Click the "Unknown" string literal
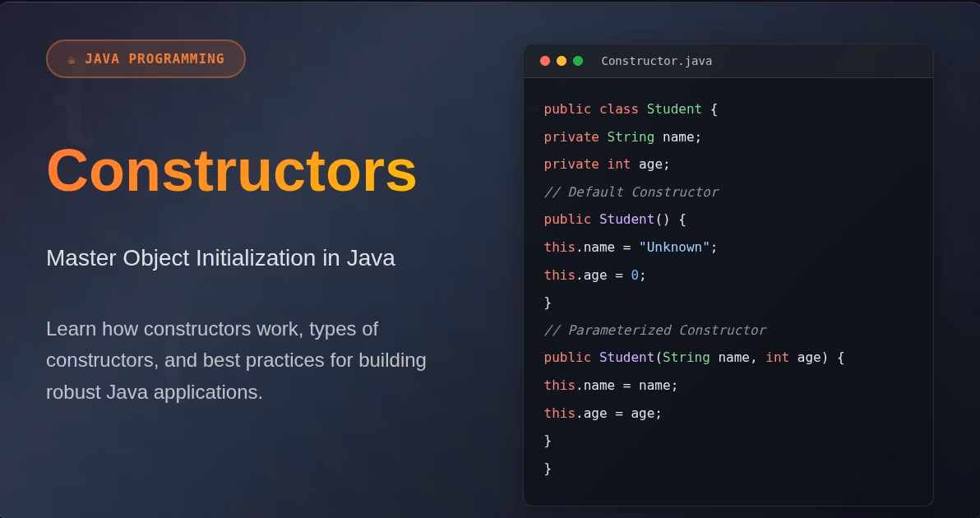This screenshot has height=518, width=980. tap(674, 247)
